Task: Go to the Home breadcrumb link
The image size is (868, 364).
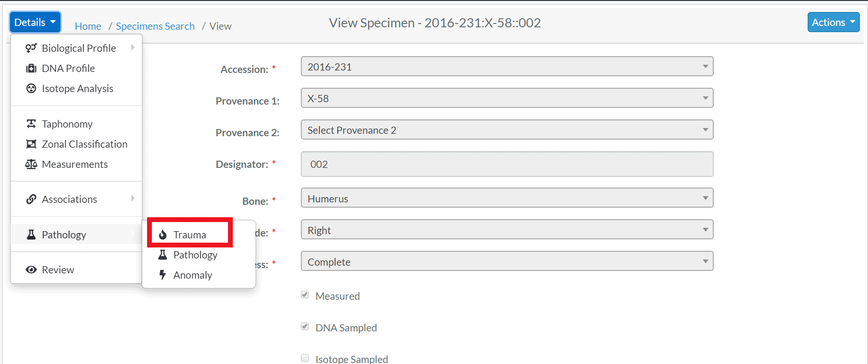Action: 88,26
